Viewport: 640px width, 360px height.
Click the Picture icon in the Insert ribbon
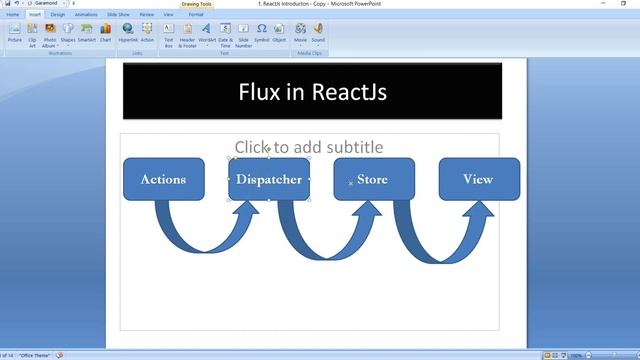(15, 33)
